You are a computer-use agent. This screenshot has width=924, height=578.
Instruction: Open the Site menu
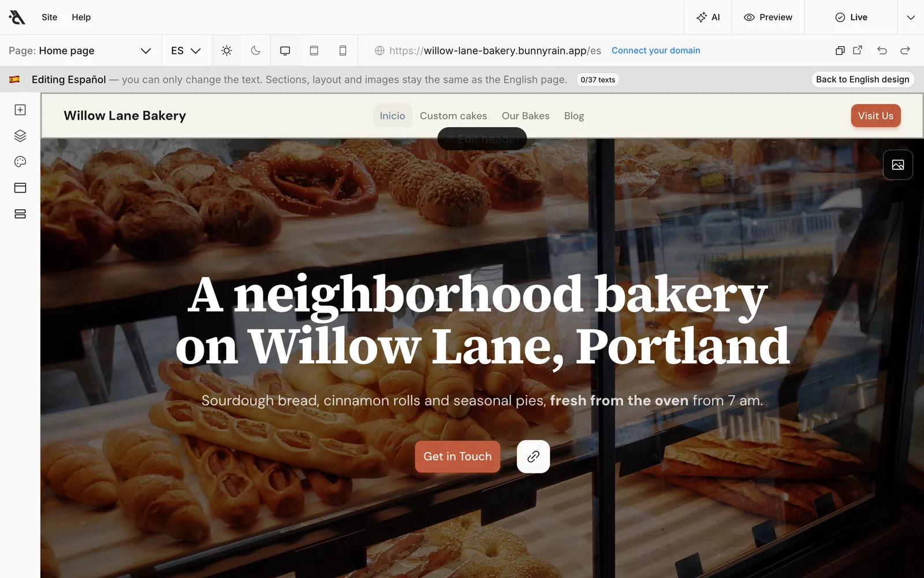pyautogui.click(x=50, y=17)
